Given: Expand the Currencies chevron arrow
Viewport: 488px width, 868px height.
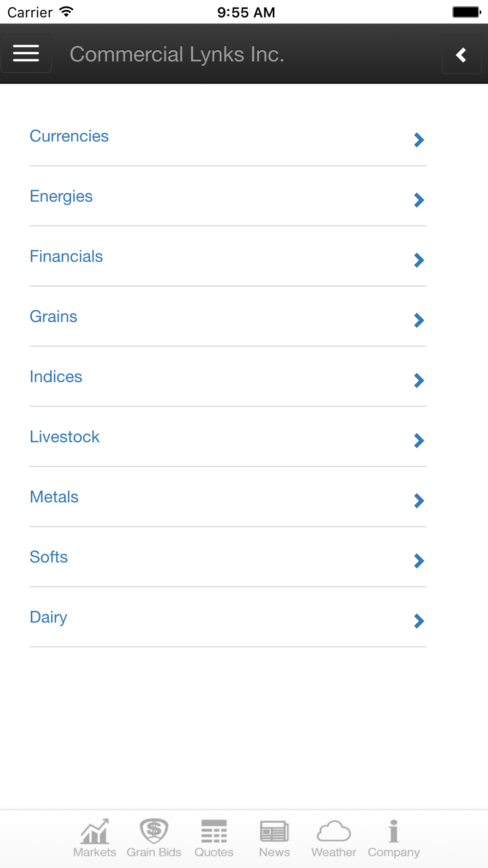Looking at the screenshot, I should point(419,140).
